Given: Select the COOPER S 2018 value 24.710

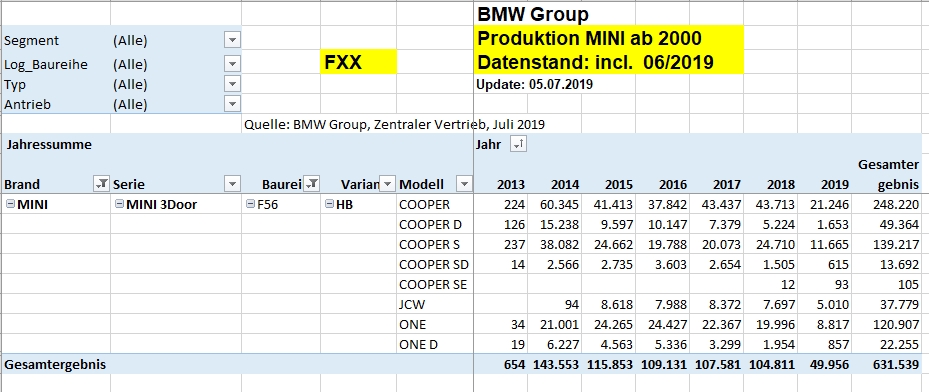Looking at the screenshot, I should coord(776,245).
